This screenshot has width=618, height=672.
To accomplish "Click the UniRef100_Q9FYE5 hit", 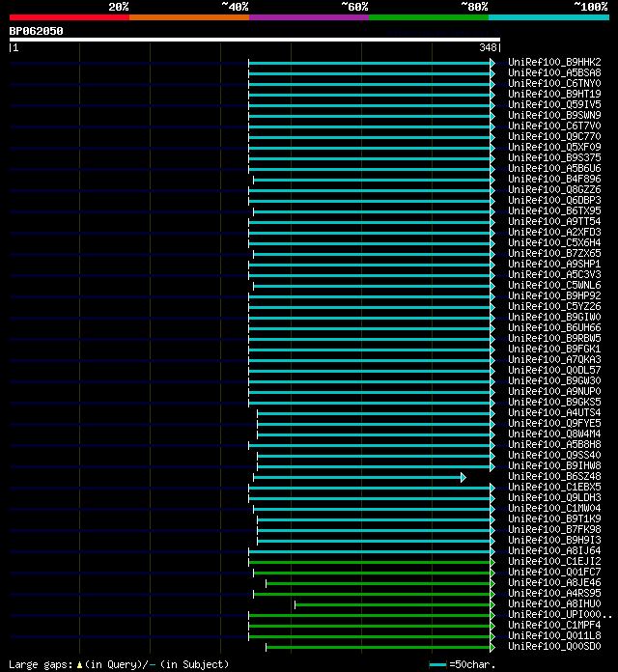I will click(x=554, y=424).
